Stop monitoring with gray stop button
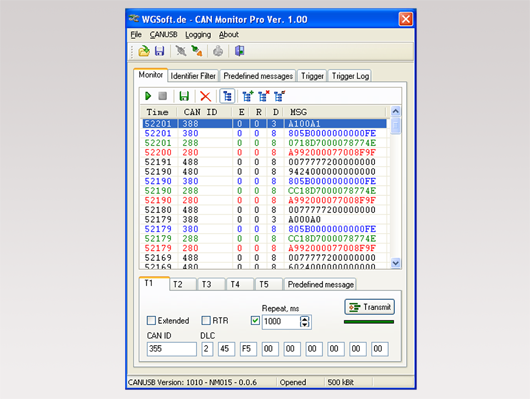The height and width of the screenshot is (399, 530). point(163,96)
